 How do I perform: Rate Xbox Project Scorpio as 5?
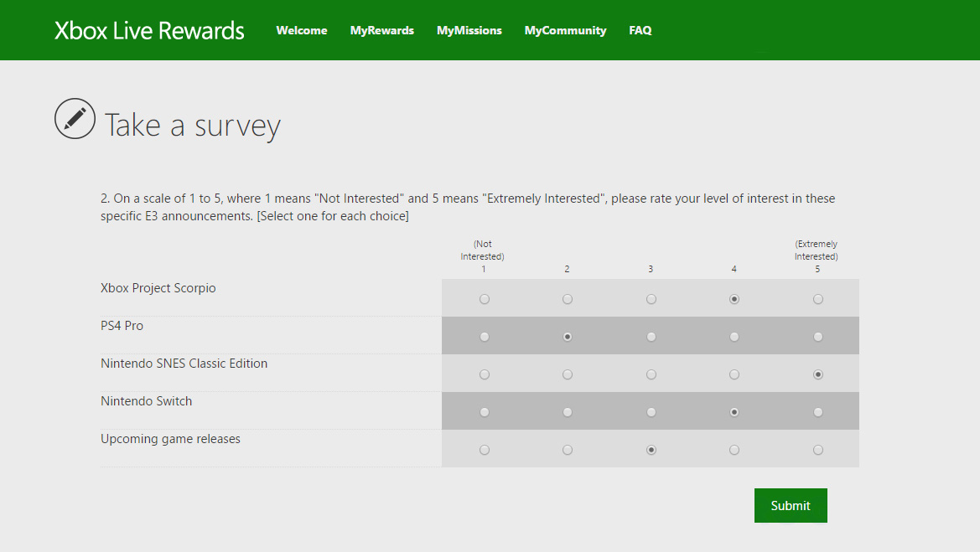[818, 299]
